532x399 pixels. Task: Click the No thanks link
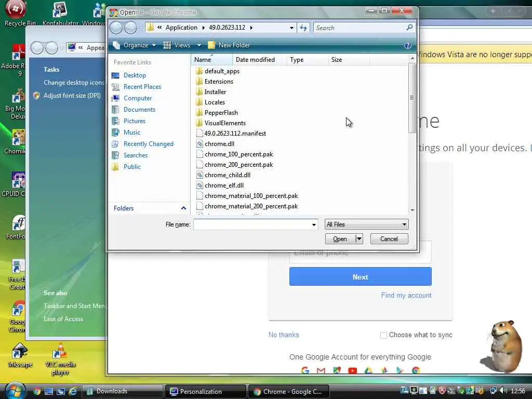pos(284,335)
